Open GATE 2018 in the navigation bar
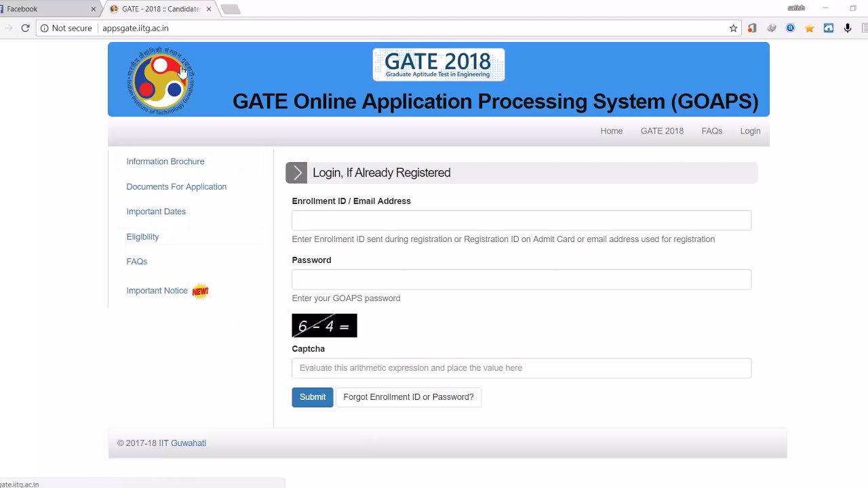The image size is (868, 488). [x=662, y=131]
